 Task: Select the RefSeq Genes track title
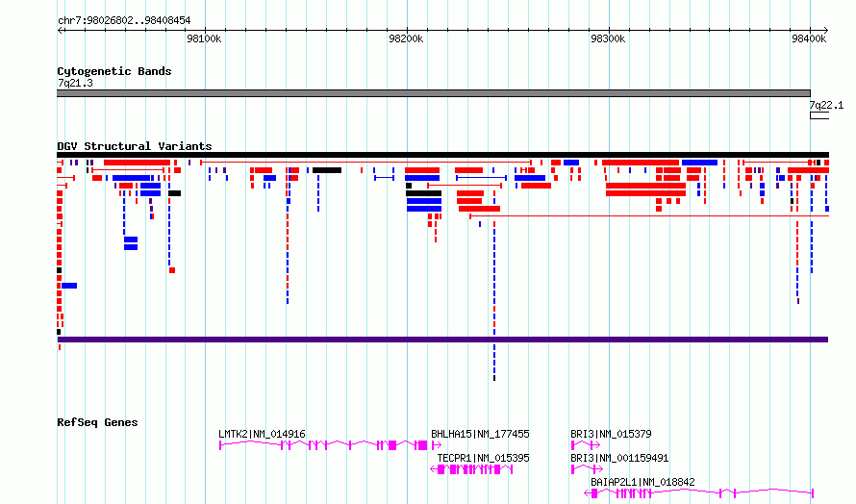tap(97, 422)
